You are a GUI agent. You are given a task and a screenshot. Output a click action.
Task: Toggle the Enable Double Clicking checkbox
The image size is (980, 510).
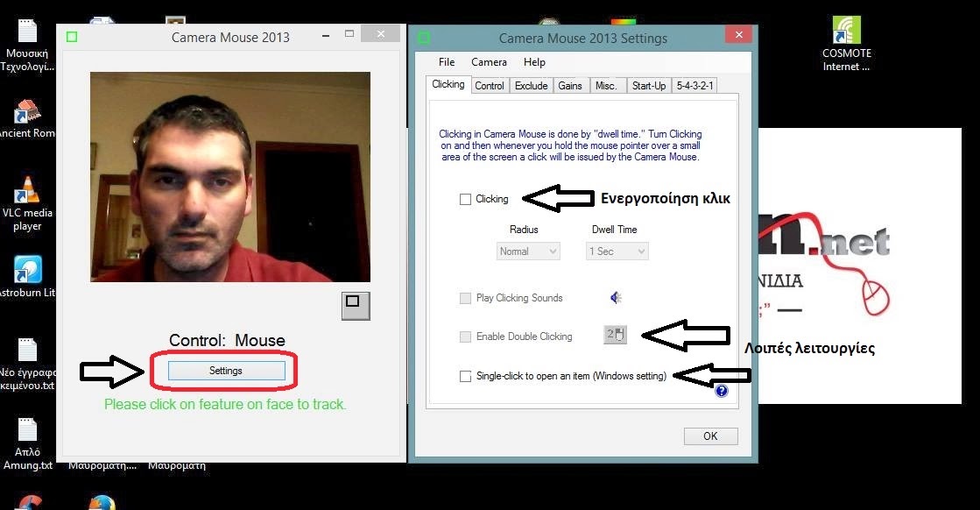click(465, 336)
